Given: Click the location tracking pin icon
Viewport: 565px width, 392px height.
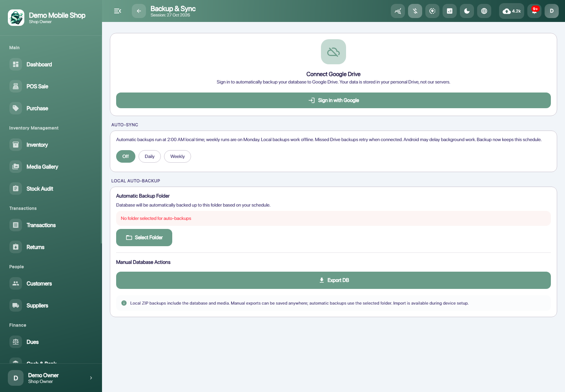Looking at the screenshot, I should click(x=432, y=11).
